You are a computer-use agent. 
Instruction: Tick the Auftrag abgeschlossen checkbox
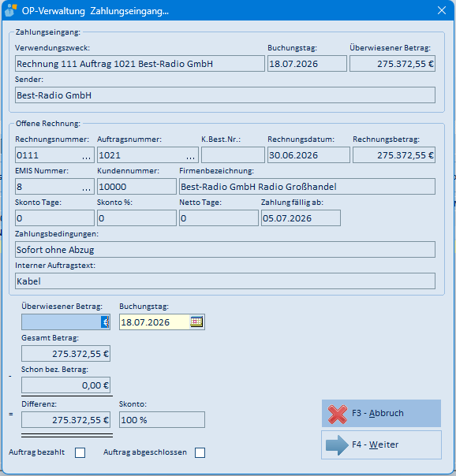(x=200, y=452)
